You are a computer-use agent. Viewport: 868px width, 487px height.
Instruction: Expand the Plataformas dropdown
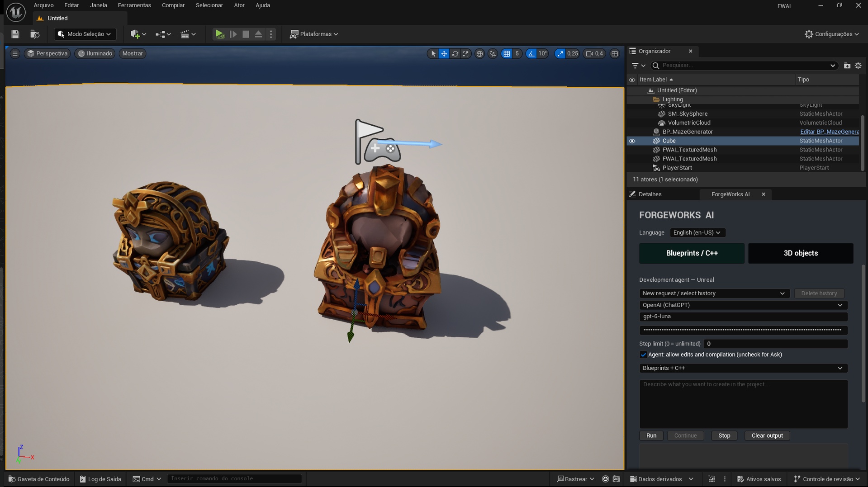click(314, 34)
